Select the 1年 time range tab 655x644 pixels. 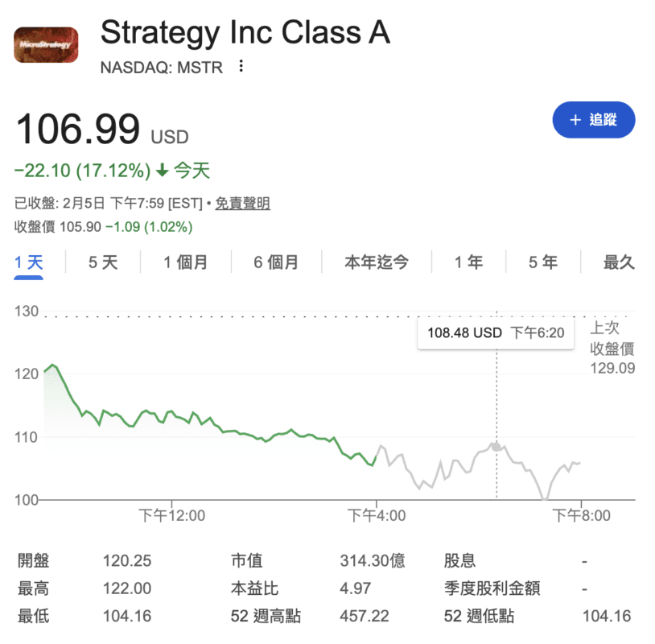tap(468, 262)
